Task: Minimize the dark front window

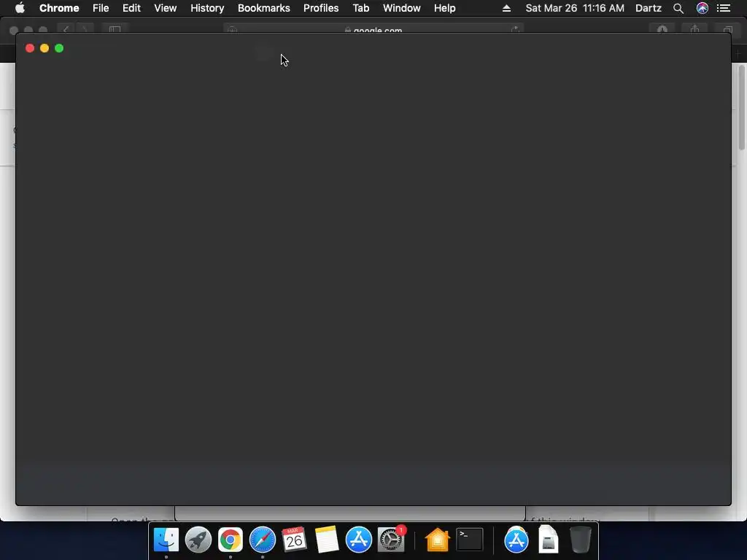Action: pyautogui.click(x=44, y=48)
